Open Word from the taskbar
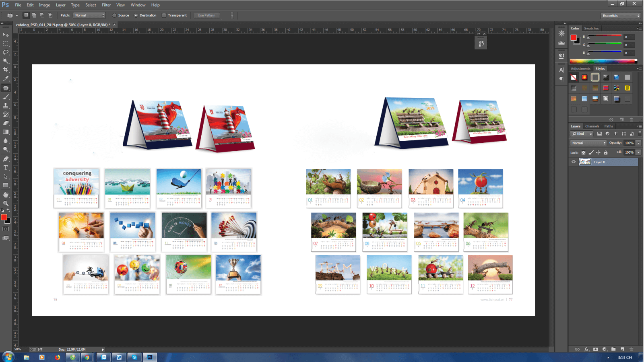 119,357
